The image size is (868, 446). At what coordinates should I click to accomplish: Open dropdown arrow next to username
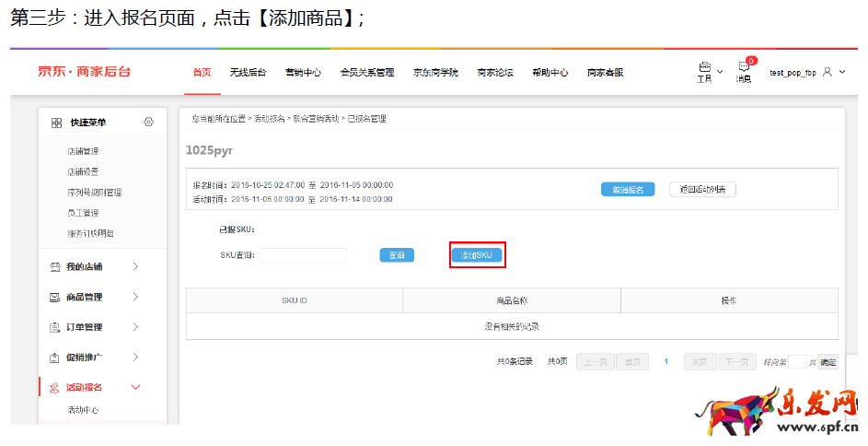click(x=842, y=72)
